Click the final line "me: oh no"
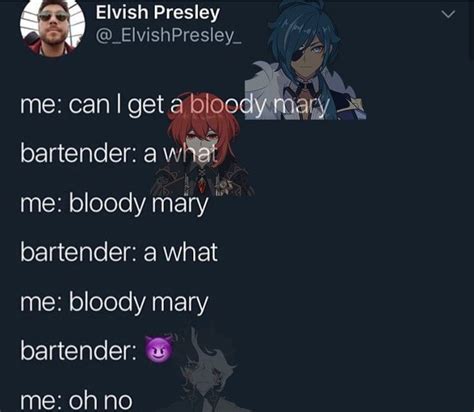The image size is (474, 412). click(76, 400)
